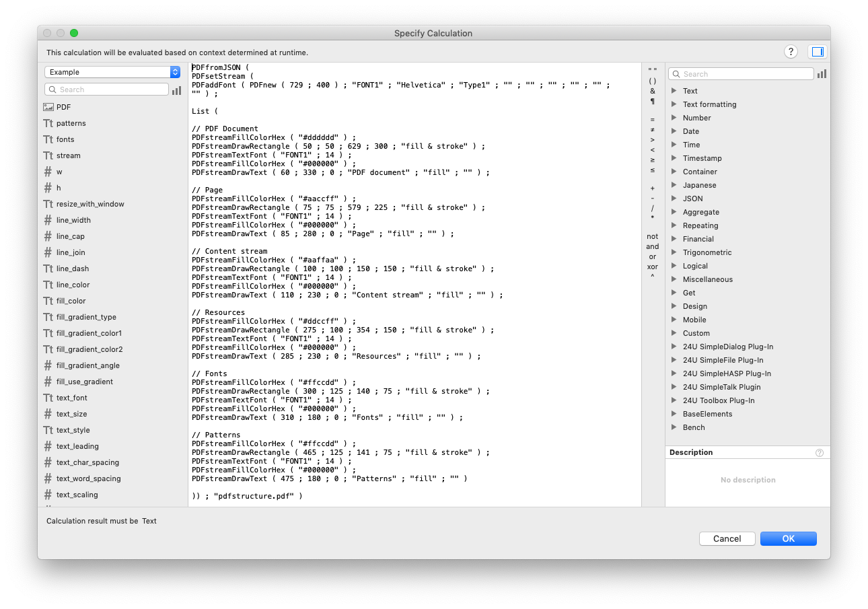Select the stream field
The height and width of the screenshot is (609, 868).
(x=68, y=155)
